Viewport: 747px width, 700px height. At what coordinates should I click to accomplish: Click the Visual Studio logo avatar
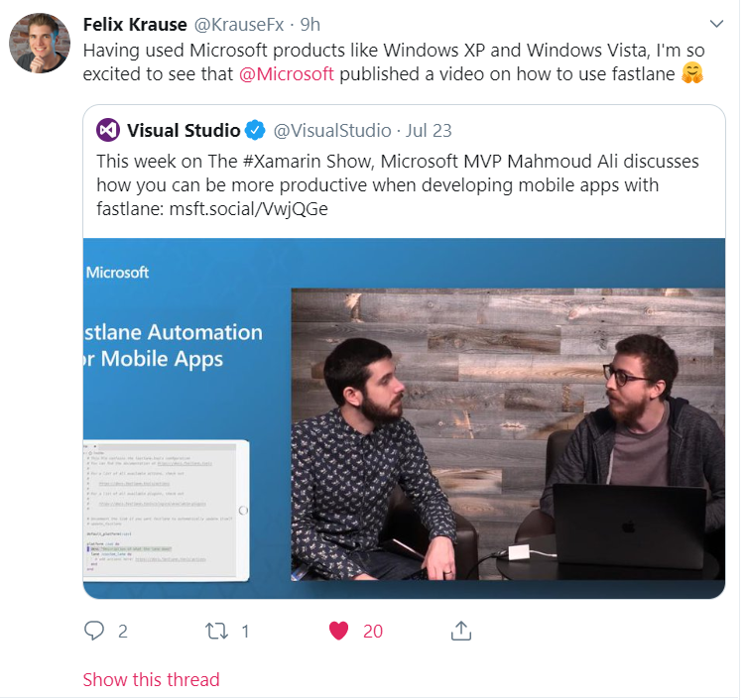(108, 130)
